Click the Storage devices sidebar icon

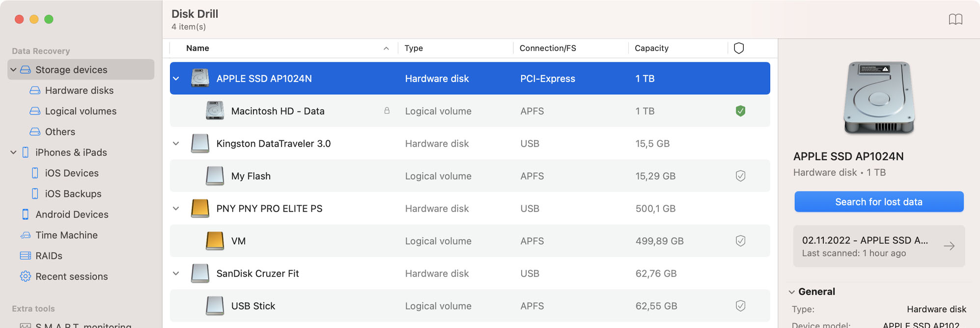click(26, 70)
